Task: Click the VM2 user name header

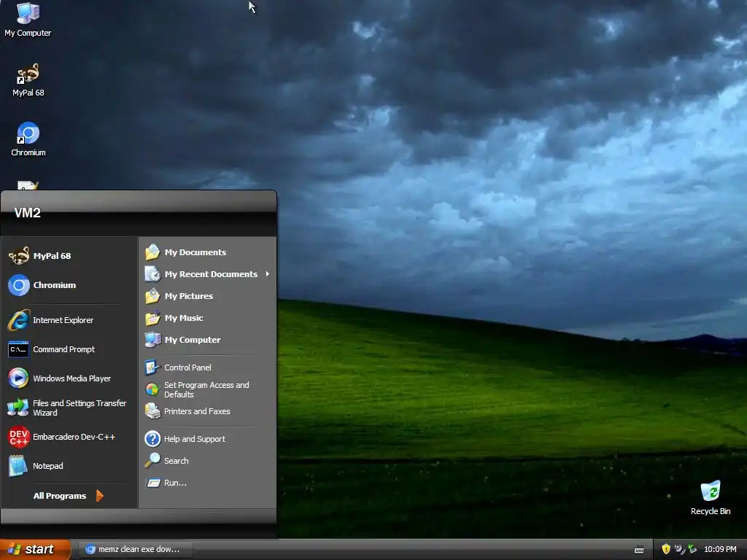Action: click(x=27, y=213)
